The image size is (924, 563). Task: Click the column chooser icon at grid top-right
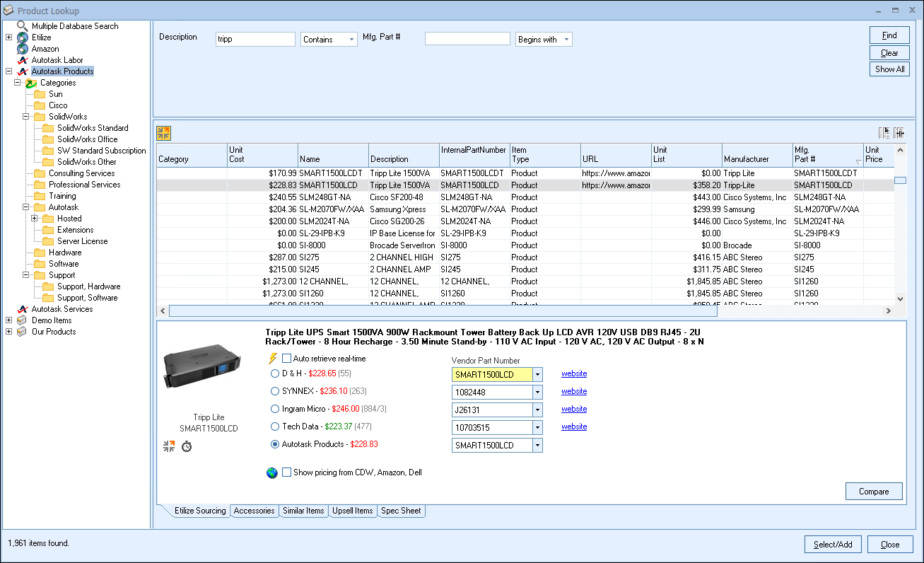(x=884, y=133)
